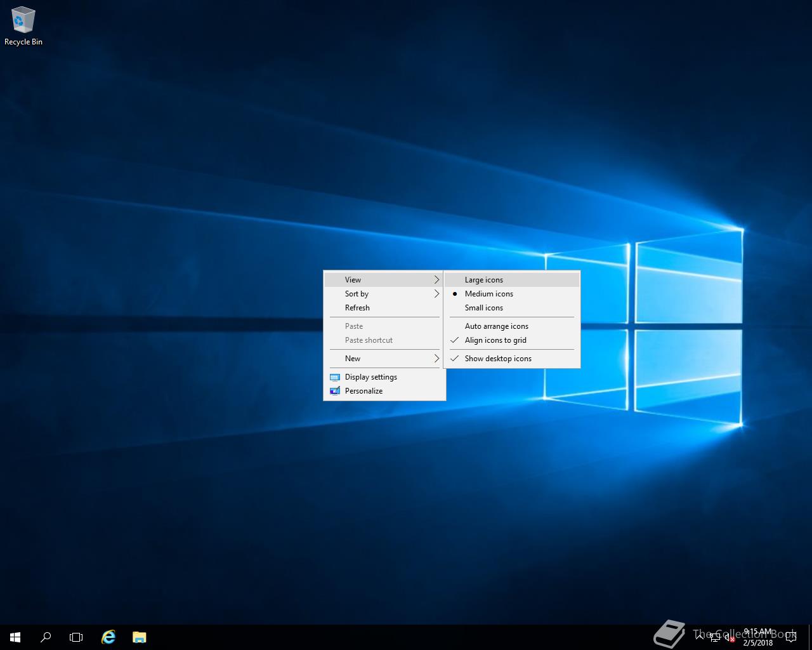This screenshot has height=650, width=812.
Task: Open File Explorer from taskbar
Action: pyautogui.click(x=139, y=637)
